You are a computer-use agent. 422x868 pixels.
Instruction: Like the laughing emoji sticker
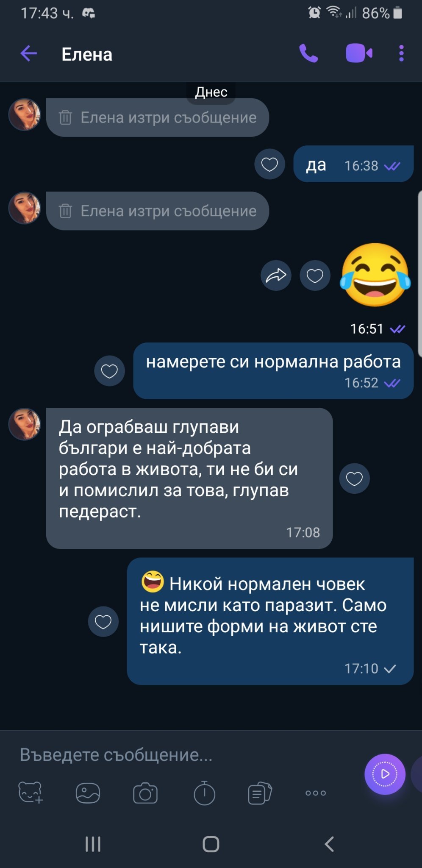point(315,275)
